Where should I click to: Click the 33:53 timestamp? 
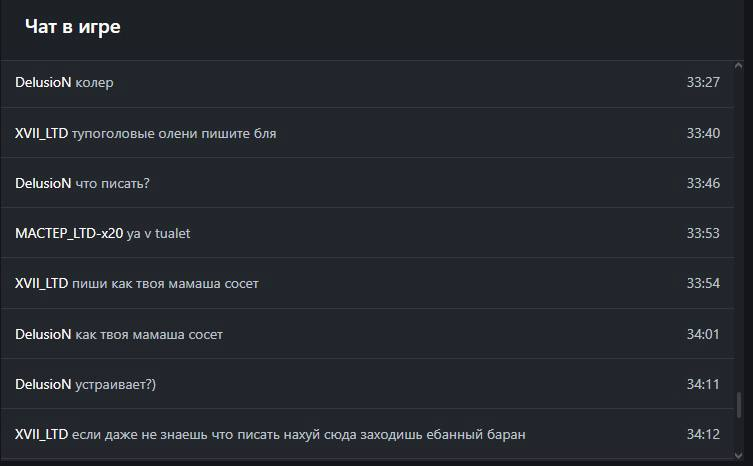tap(703, 233)
